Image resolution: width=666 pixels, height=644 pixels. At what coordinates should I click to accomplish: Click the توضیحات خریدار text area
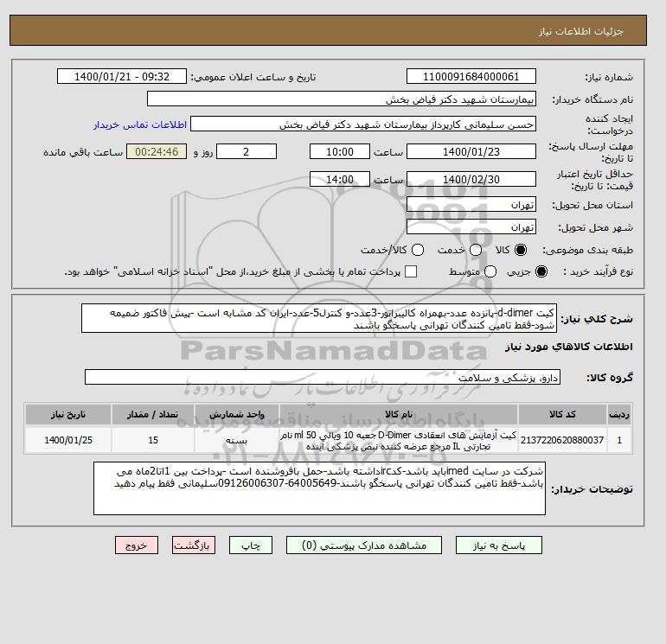pyautogui.click(x=319, y=488)
